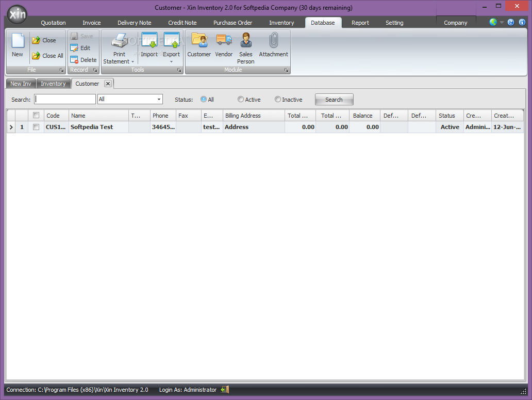Open the Credit Note ribbon tab
The image size is (532, 400).
coord(182,23)
